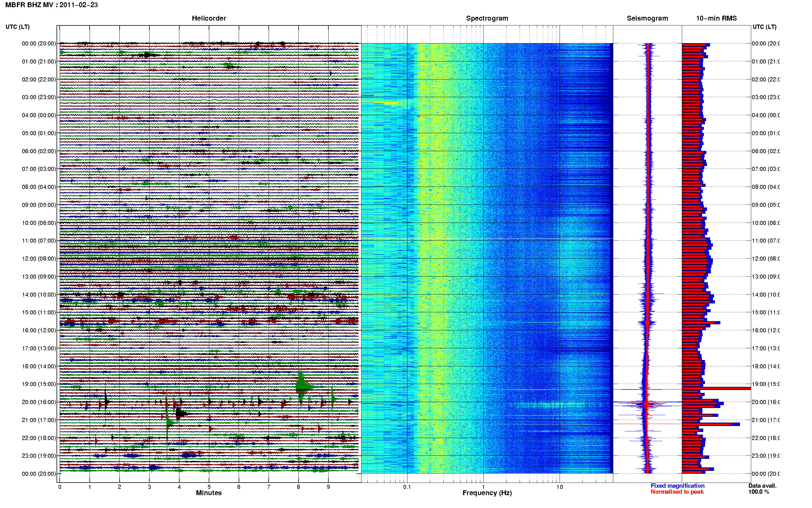Click the Data avail. label
Viewport: 812px width, 508px height.
[x=762, y=486]
